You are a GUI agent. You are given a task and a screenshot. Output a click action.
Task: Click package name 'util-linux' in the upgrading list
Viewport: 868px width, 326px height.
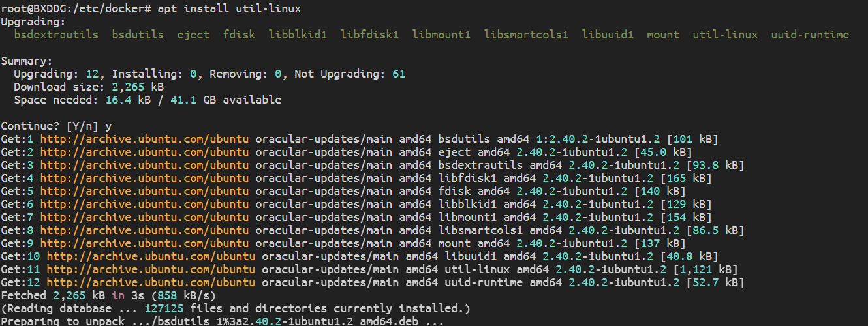725,35
